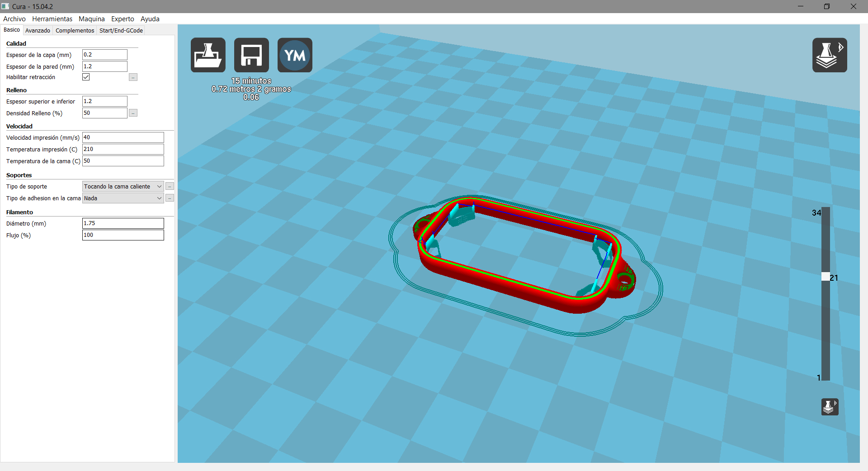Click the small layer view icon below slider
This screenshot has width=868, height=471.
830,407
